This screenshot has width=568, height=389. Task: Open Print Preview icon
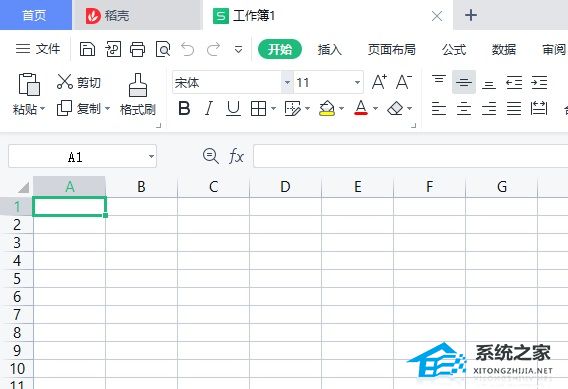click(x=163, y=49)
